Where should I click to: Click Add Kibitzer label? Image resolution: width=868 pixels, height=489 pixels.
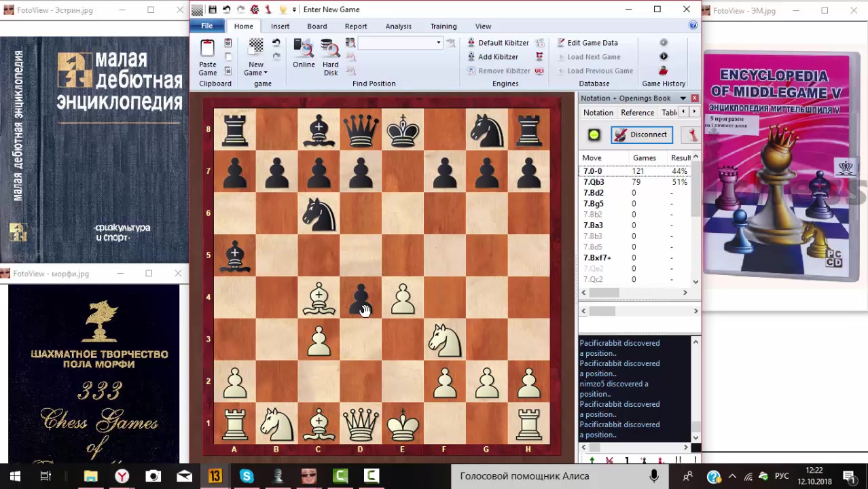(x=498, y=57)
